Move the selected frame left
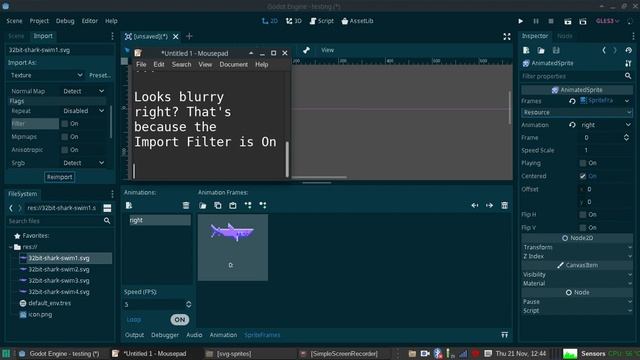 (474, 205)
